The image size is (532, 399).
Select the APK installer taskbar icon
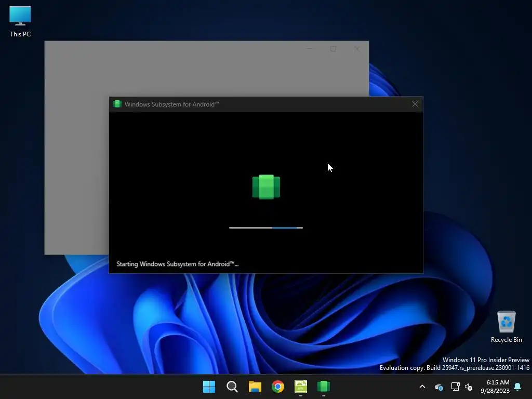[301, 387]
